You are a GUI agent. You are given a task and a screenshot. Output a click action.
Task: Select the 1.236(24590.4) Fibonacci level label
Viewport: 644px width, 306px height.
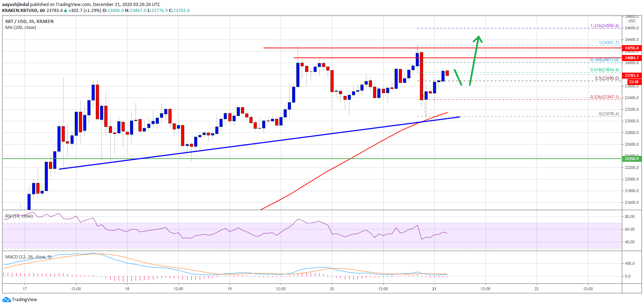click(605, 26)
